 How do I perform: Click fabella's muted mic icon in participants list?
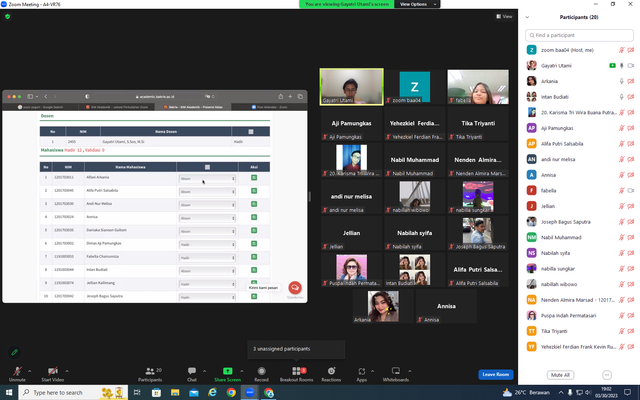(x=621, y=191)
